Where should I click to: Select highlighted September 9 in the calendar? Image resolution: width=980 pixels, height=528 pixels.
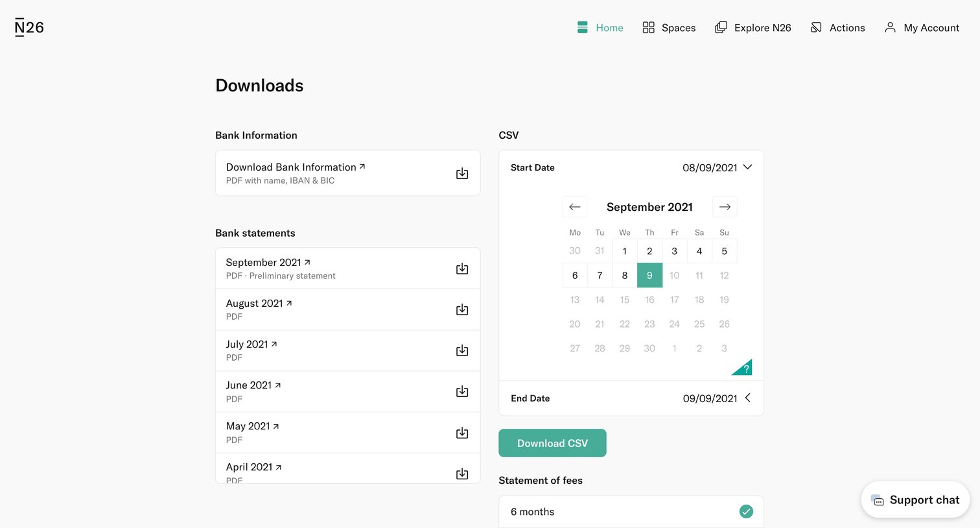649,275
